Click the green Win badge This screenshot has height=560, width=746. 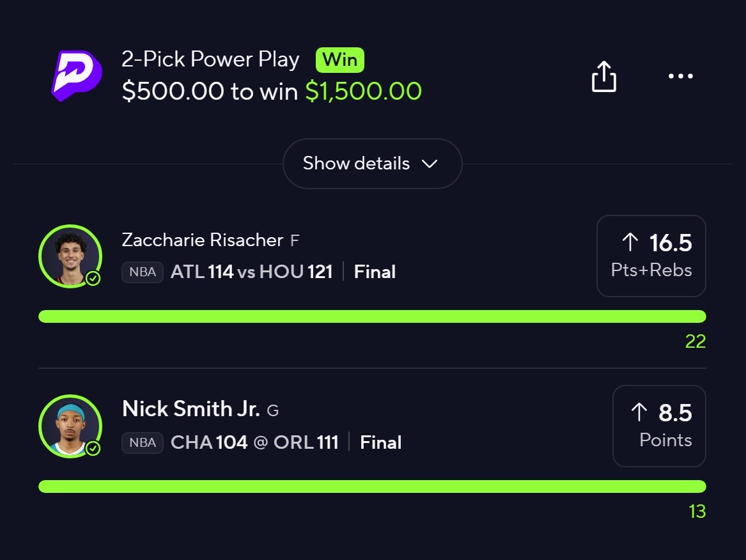339,60
